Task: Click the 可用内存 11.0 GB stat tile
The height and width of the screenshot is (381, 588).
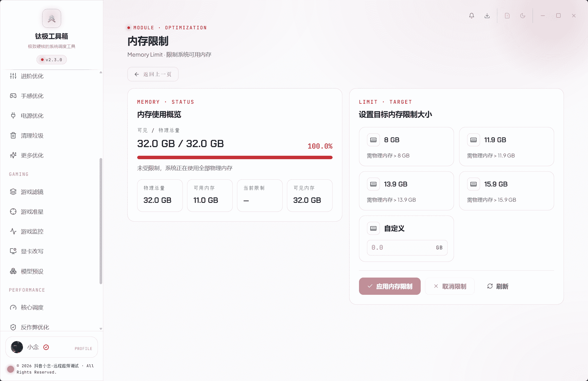Action: 210,196
